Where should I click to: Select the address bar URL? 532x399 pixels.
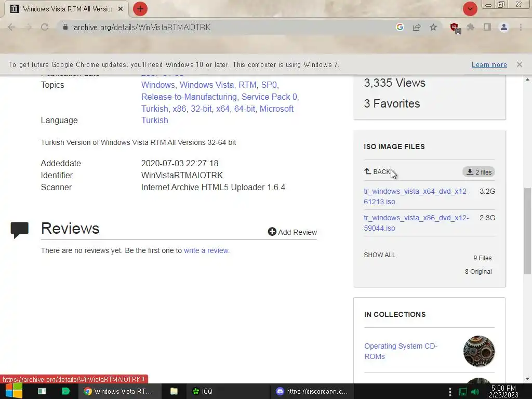point(142,27)
